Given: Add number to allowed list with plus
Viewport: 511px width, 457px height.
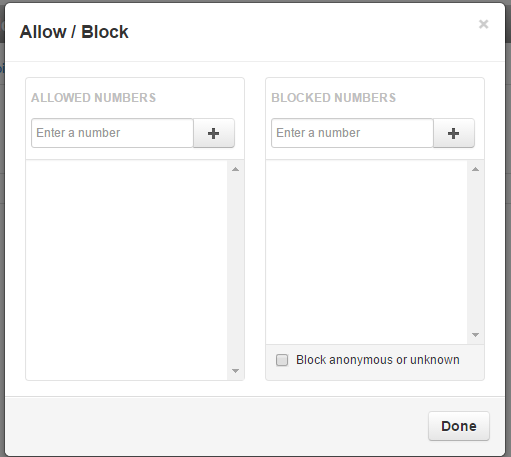Looking at the screenshot, I should 214,133.
